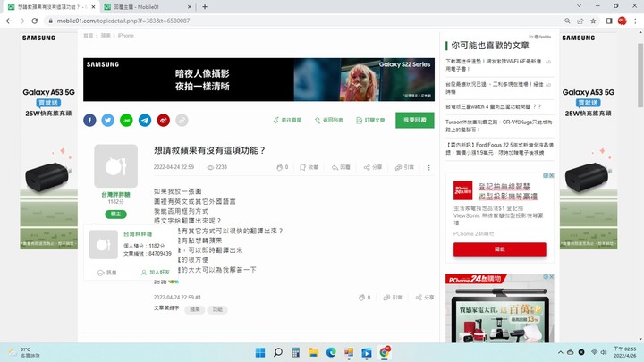
Task: Toggle the browser side panel
Action: click(x=609, y=21)
